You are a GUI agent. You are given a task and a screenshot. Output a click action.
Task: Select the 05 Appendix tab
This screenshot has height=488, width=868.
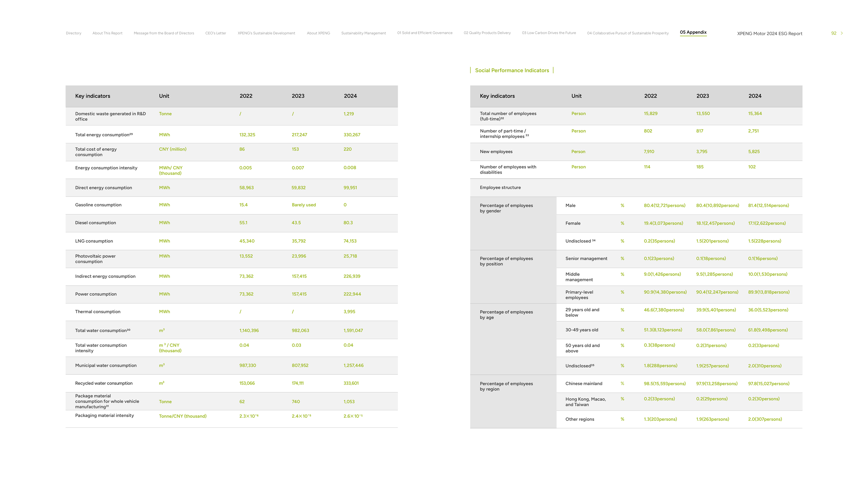(x=693, y=32)
